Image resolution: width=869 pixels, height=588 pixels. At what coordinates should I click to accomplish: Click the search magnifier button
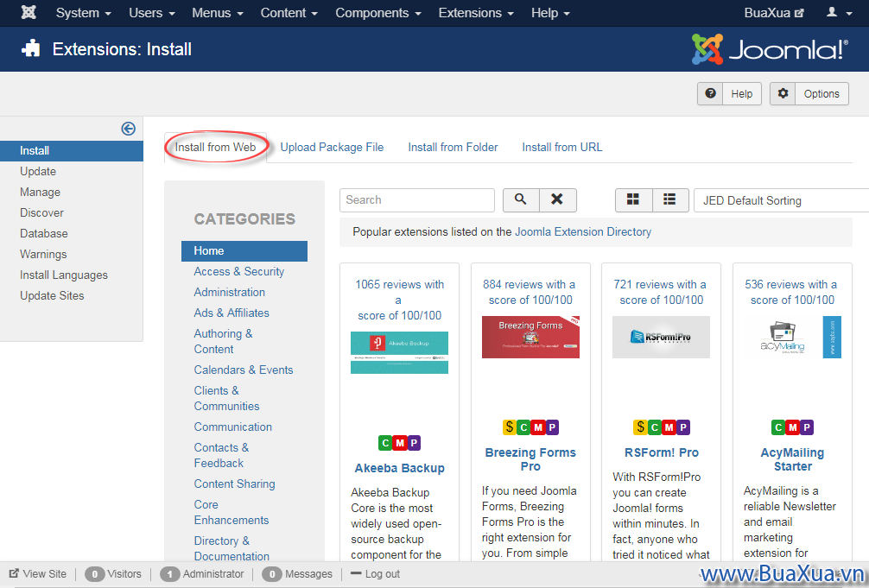coord(520,199)
